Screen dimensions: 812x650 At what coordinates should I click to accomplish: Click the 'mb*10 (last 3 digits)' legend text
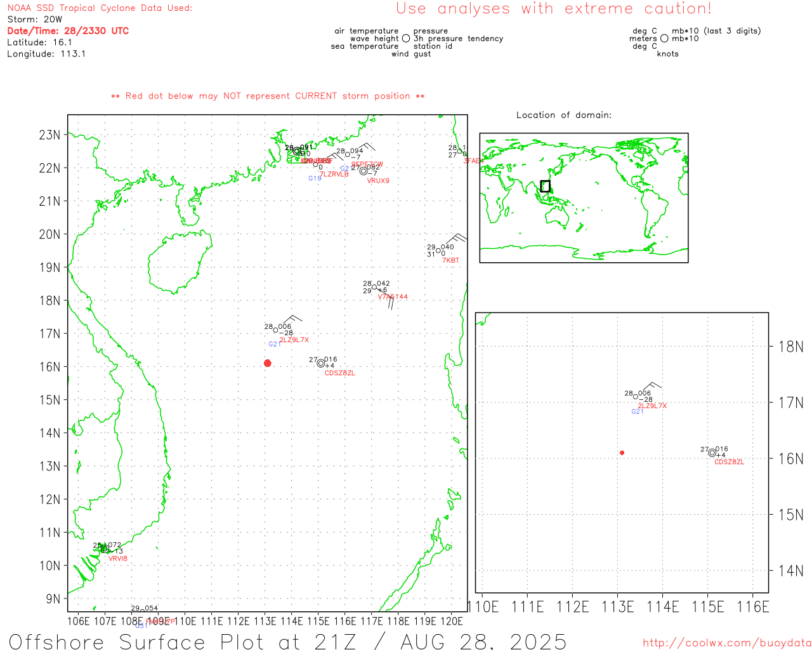716,31
